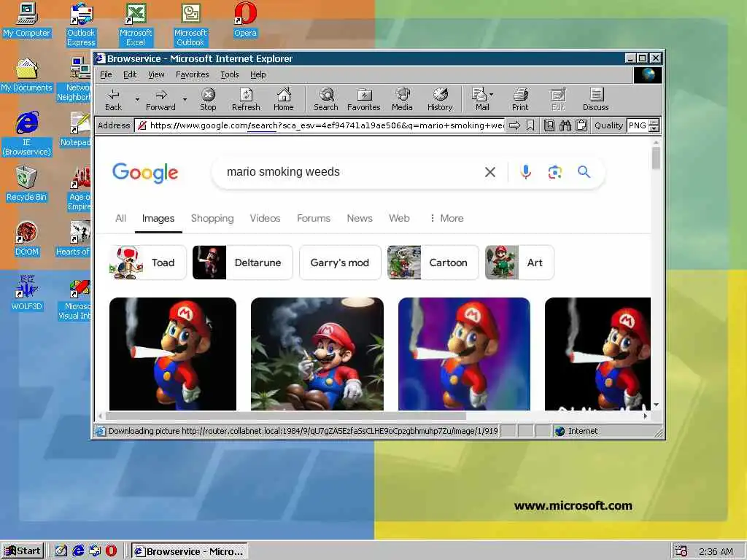
Task: Open the Opera desktop shortcut
Action: point(245,20)
